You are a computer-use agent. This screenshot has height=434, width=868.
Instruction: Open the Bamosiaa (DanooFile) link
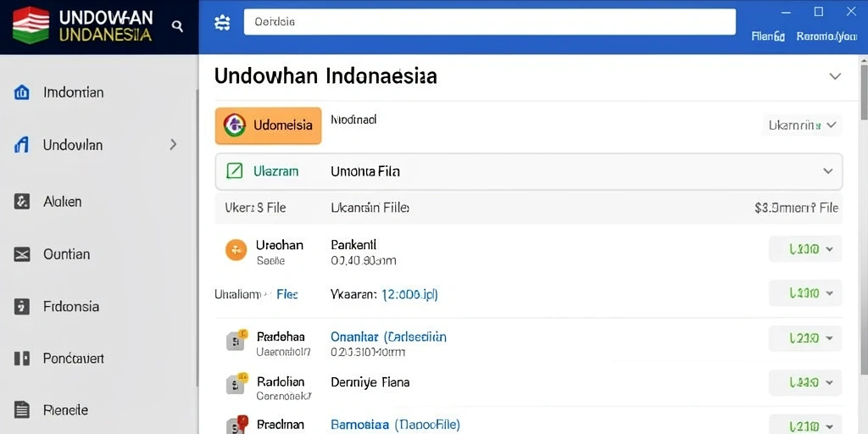tap(395, 426)
